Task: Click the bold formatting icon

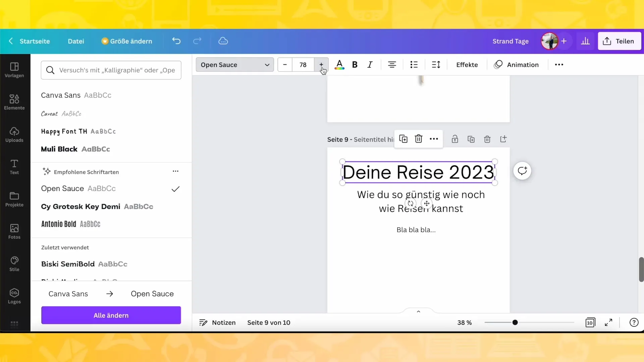Action: 355,65
